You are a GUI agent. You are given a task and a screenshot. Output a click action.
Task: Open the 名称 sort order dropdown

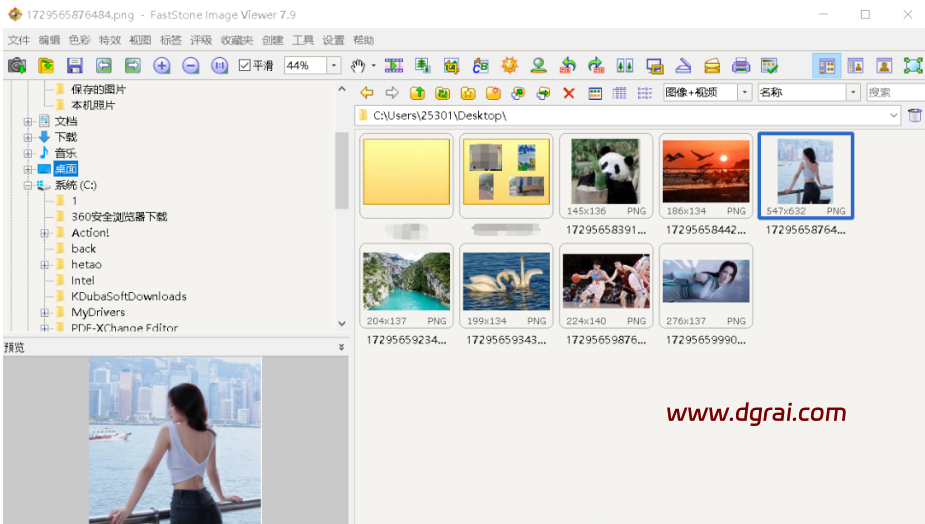pyautogui.click(x=853, y=93)
